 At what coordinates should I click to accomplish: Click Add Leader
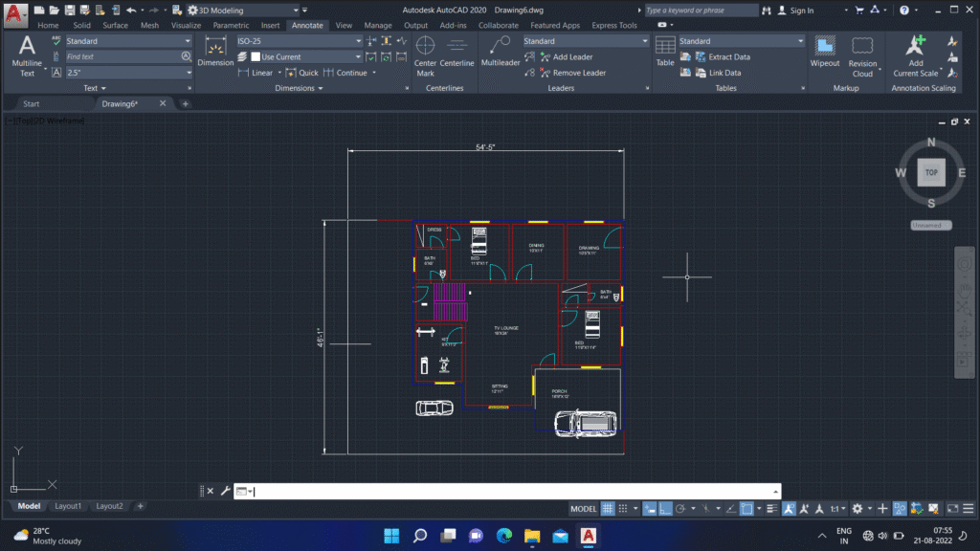click(x=567, y=56)
